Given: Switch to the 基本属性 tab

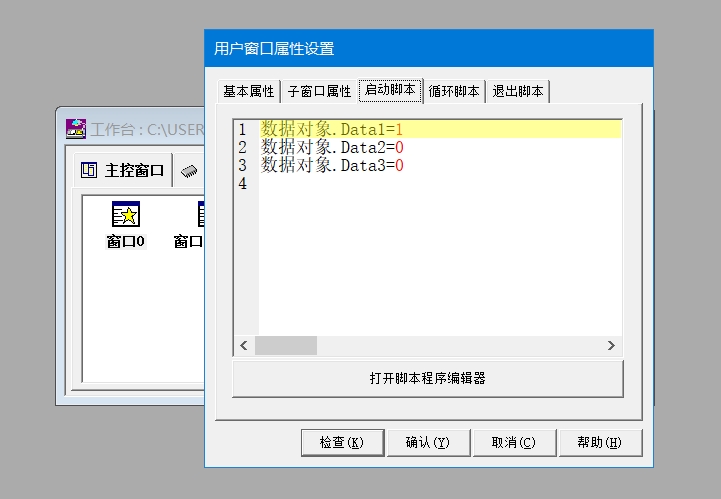Looking at the screenshot, I should click(248, 91).
